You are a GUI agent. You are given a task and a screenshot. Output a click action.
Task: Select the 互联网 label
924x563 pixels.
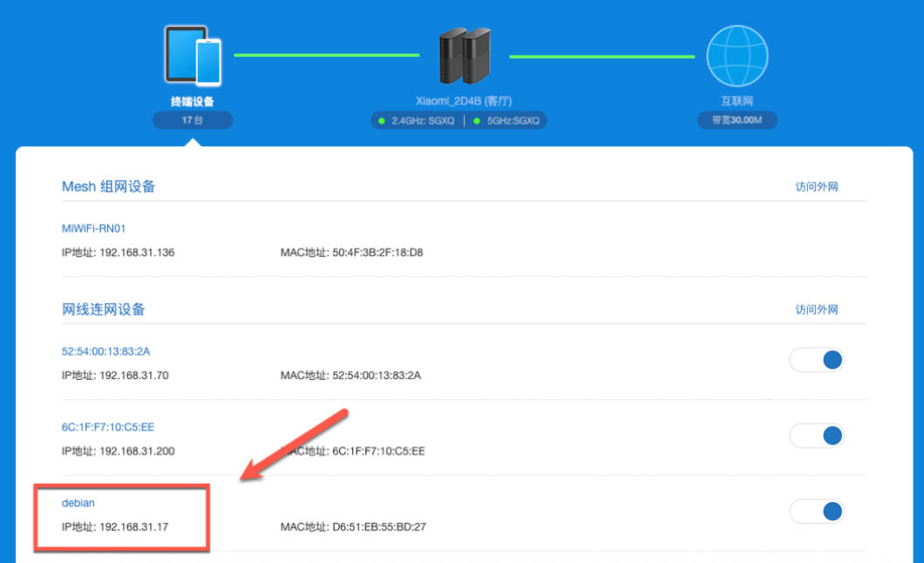[737, 101]
